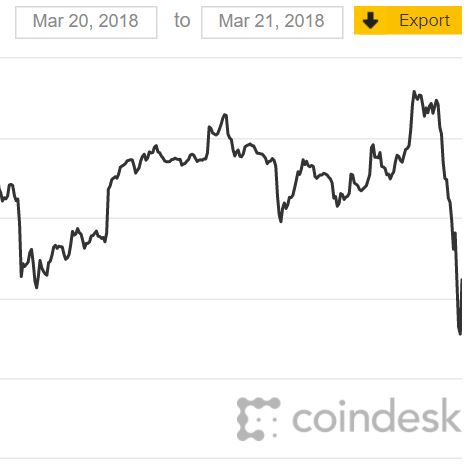
Task: Click the small peak just before the final rally
Action: pyautogui.click(x=372, y=145)
